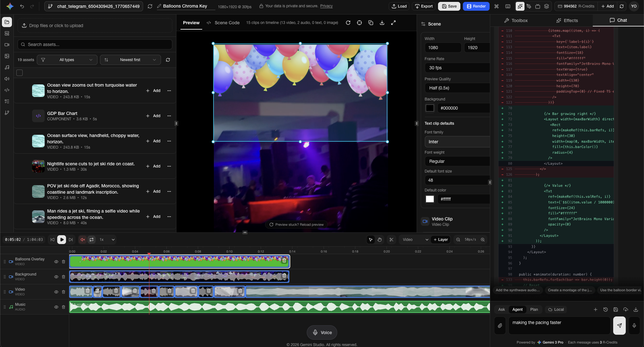
Task: Click the Render button
Action: pos(476,6)
